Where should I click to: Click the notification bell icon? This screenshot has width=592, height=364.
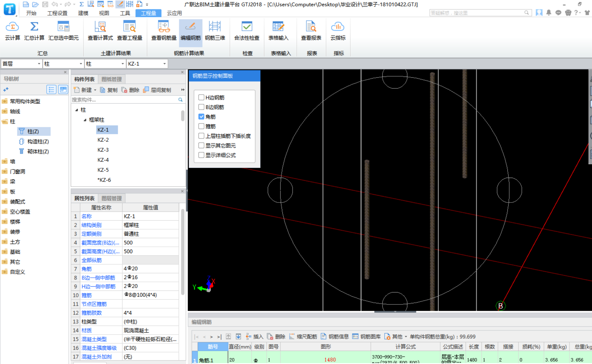pos(548,13)
